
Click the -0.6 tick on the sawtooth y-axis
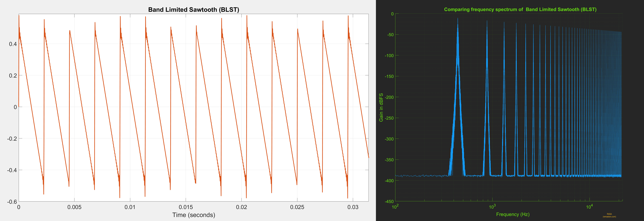coord(12,201)
